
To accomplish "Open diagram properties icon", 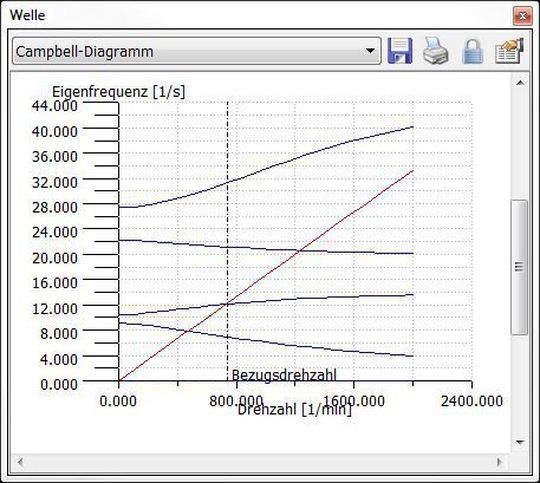I will pyautogui.click(x=509, y=51).
